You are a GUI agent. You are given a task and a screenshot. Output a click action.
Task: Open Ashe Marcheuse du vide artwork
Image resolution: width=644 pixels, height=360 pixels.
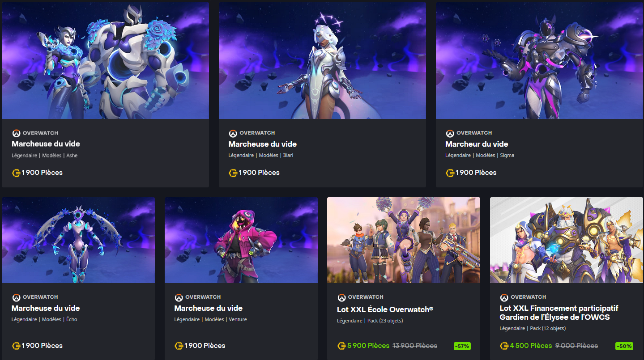point(105,60)
